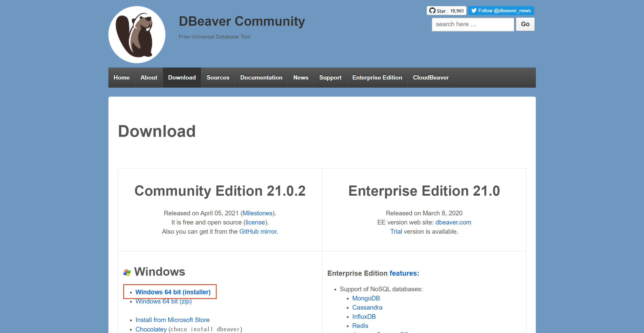This screenshot has height=333, width=644.
Task: Click the Twitter Follow @dbeaver_news button
Action: pyautogui.click(x=501, y=11)
